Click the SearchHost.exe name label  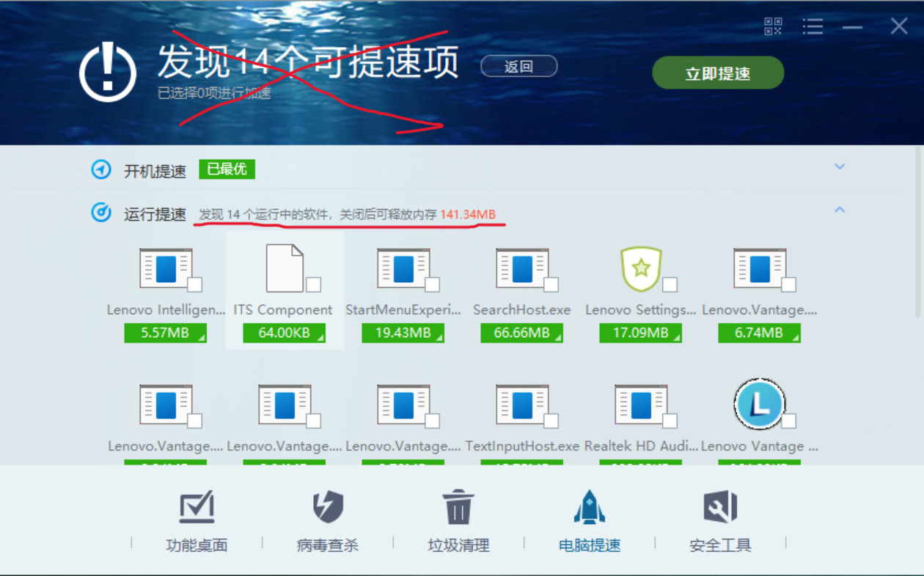click(x=522, y=310)
